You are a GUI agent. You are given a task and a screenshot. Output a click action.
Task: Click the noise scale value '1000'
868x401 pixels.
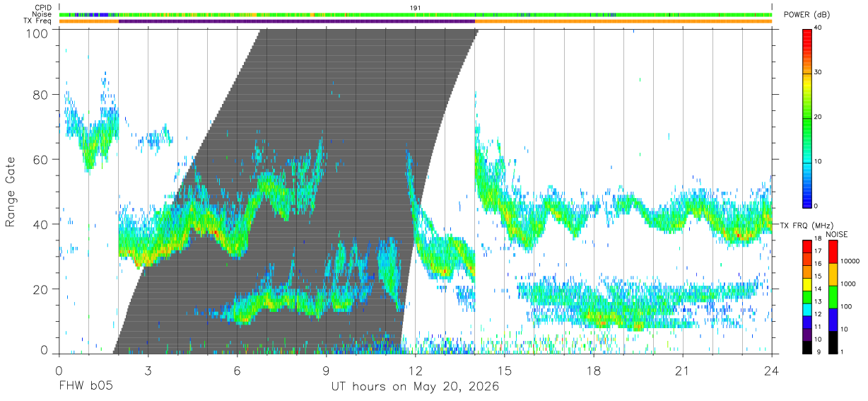pyautogui.click(x=848, y=284)
